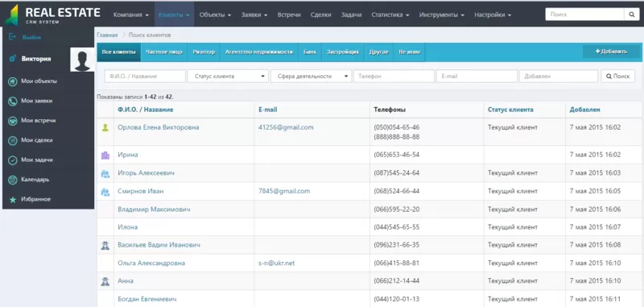
Task: Click the group icon in Смирнов Иван row
Action: pyautogui.click(x=105, y=192)
